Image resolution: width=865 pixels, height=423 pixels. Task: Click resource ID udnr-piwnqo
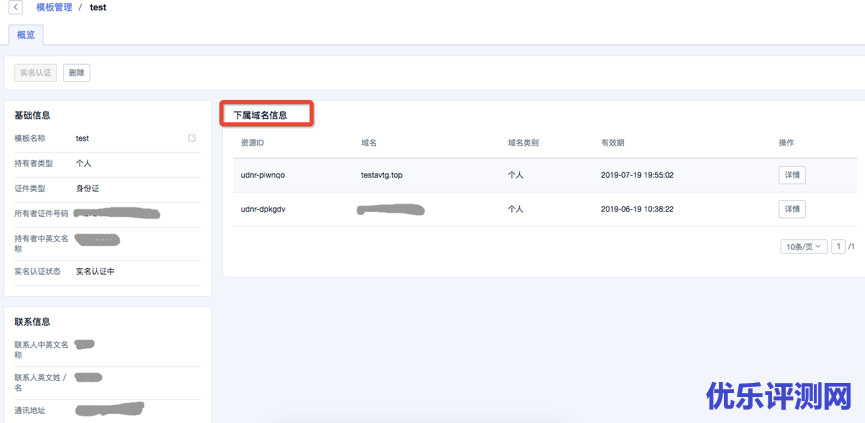(263, 175)
